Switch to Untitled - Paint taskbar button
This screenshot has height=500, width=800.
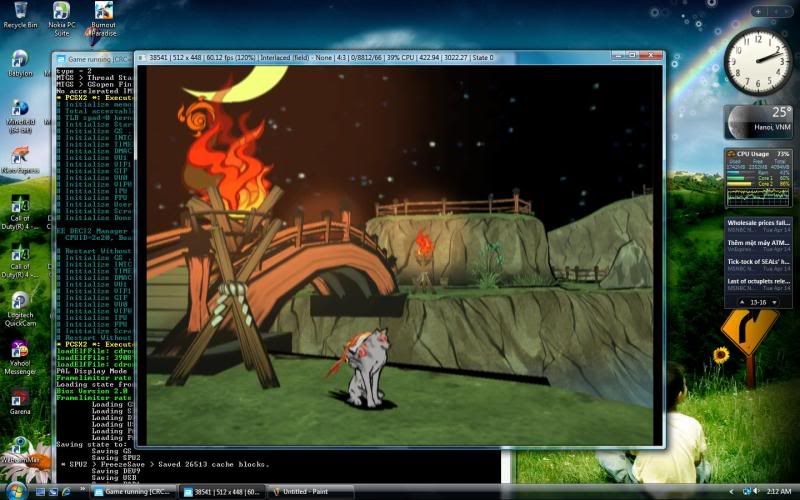click(311, 492)
